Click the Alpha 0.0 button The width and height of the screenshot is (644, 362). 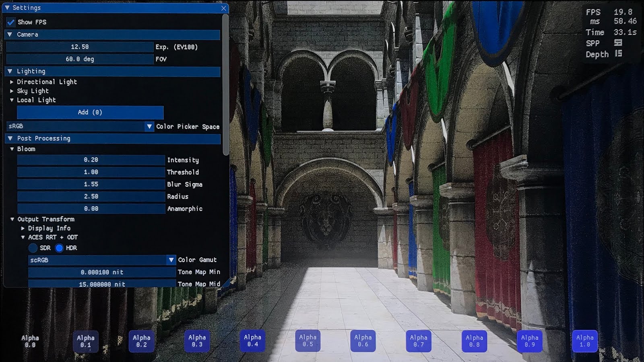click(x=30, y=341)
